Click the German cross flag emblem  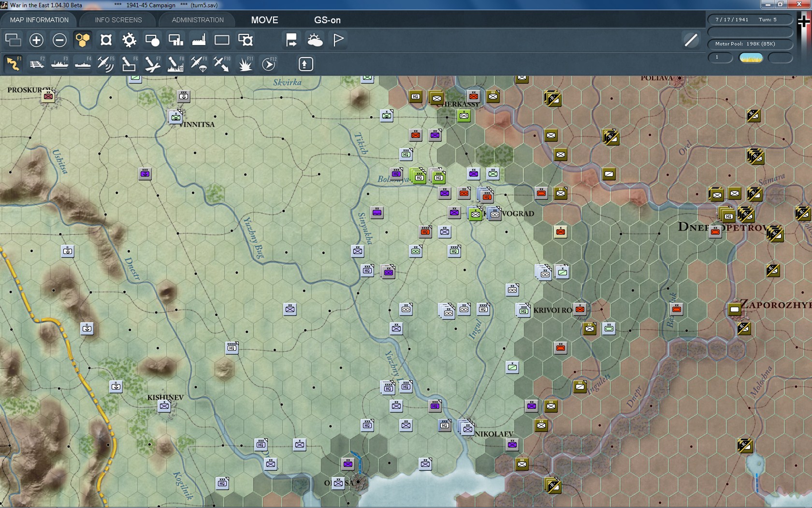point(803,22)
